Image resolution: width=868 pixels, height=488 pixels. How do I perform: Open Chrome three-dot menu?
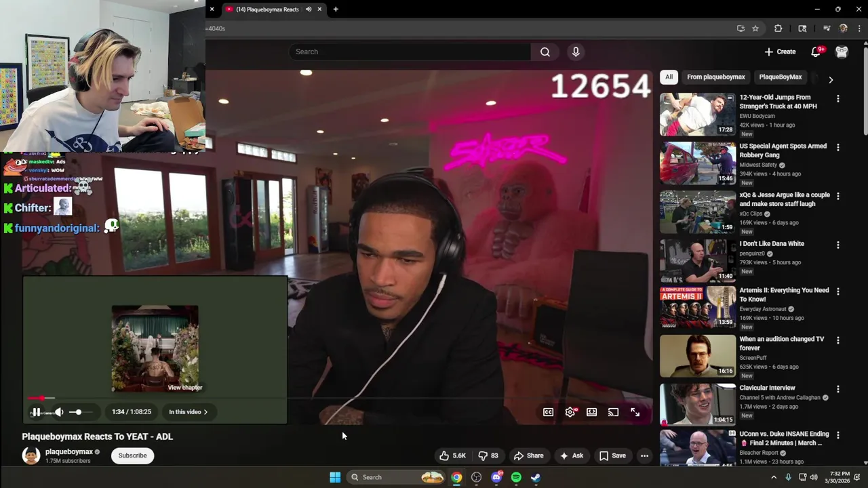pos(859,28)
